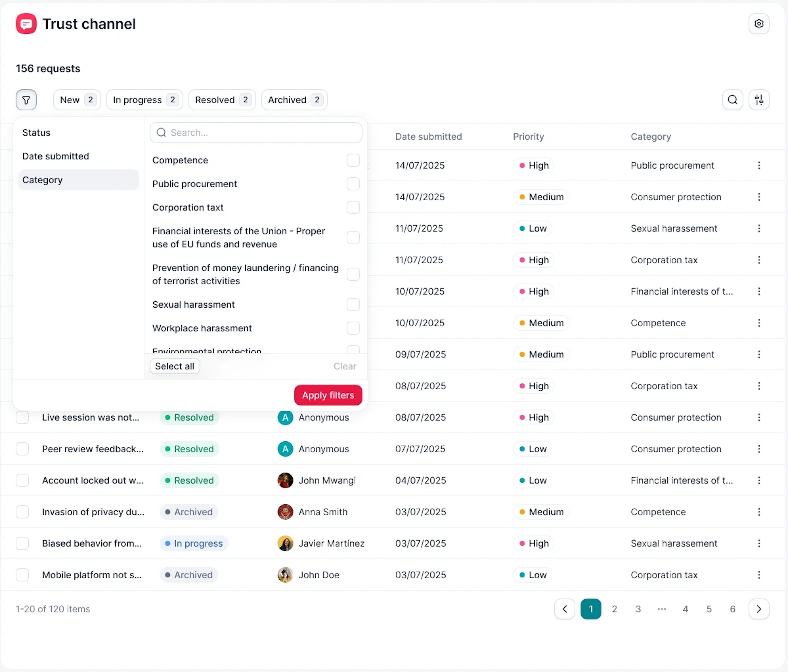This screenshot has height=672, width=788.
Task: Open row menu for Biased behavior row
Action: tap(759, 544)
